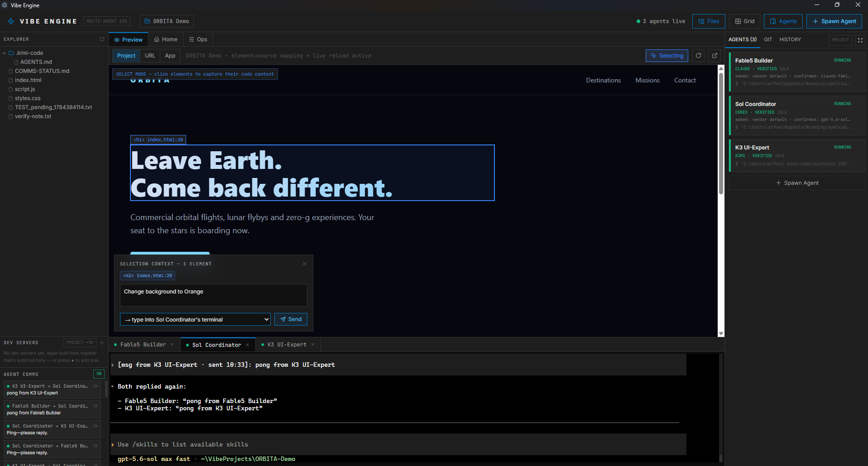Close the Selection Context popup
868x466 pixels.
point(304,264)
